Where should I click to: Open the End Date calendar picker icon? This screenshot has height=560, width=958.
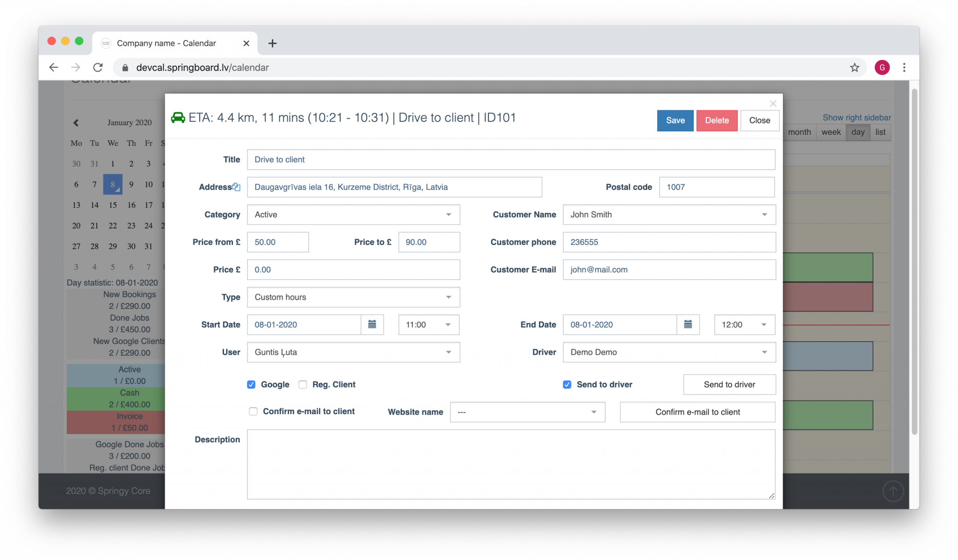[688, 324]
